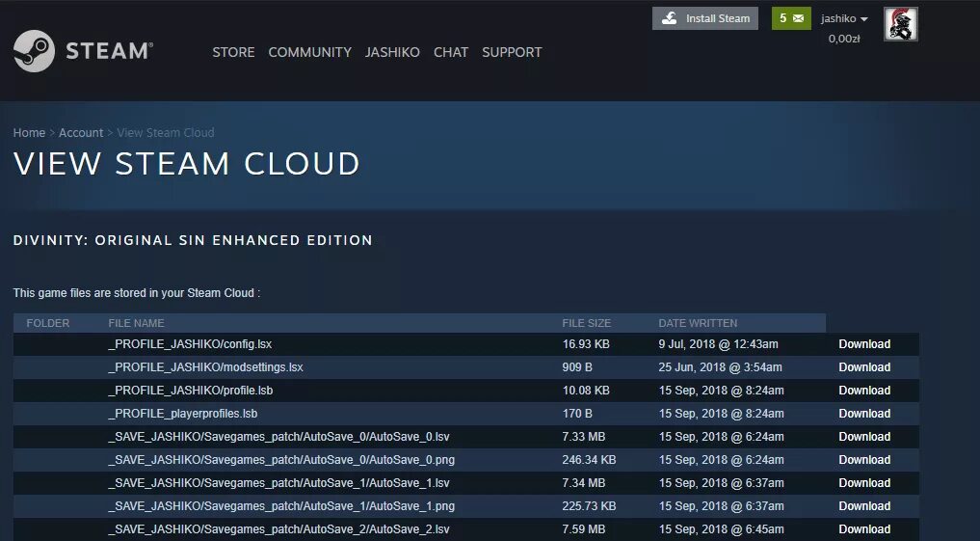Open the JASHIKO menu
Viewport: 980px width, 541px height.
[392, 52]
